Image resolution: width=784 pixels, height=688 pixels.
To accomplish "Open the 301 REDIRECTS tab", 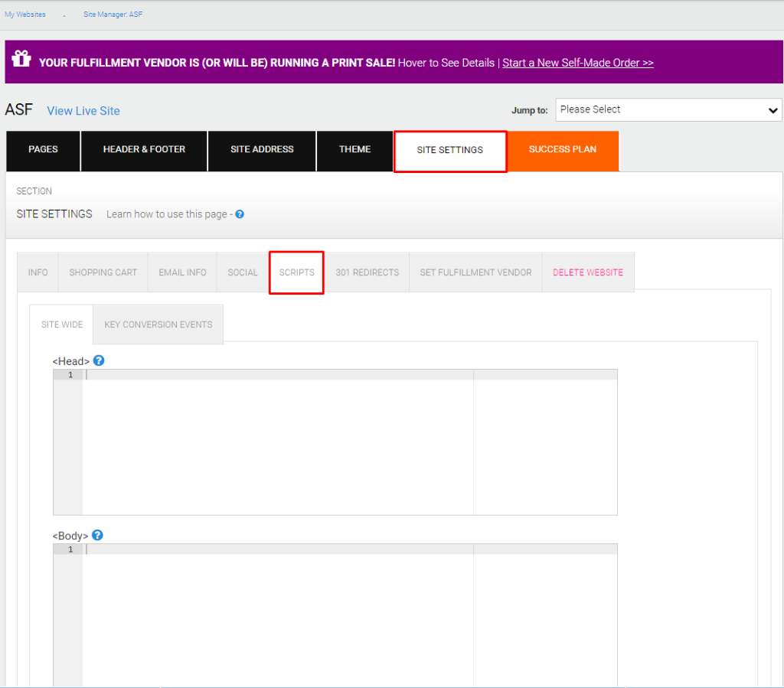I will (x=367, y=272).
